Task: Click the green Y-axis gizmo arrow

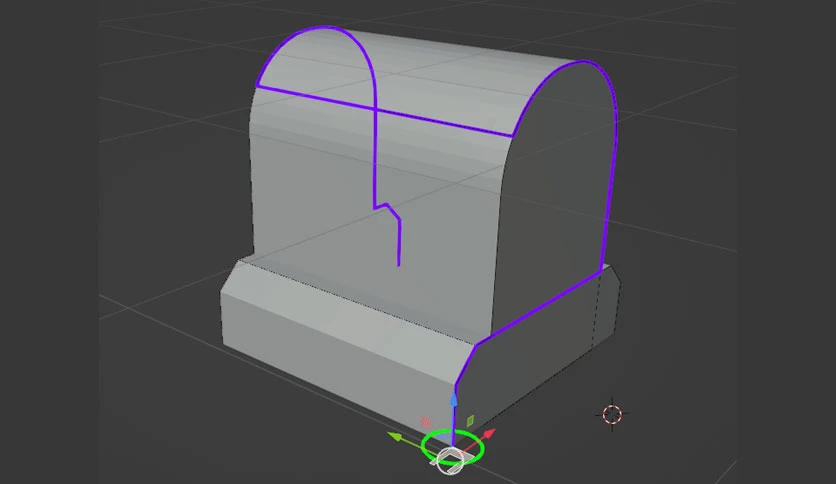Action: click(x=396, y=437)
